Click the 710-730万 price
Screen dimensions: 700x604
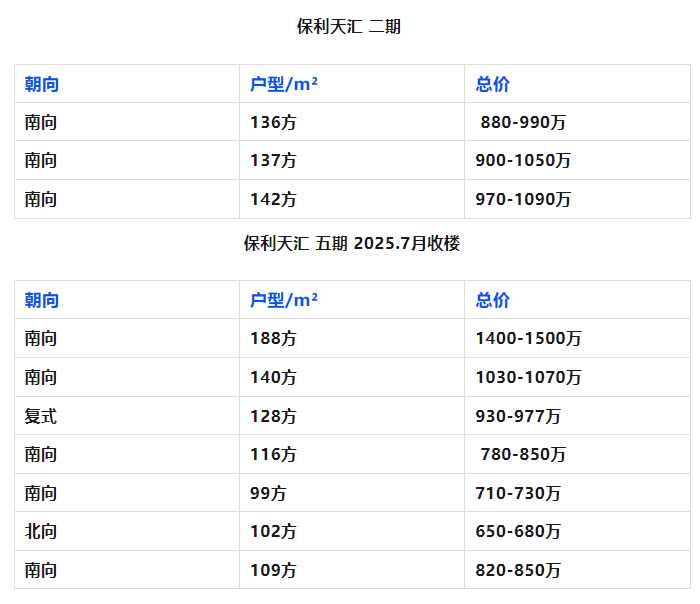[x=518, y=493]
